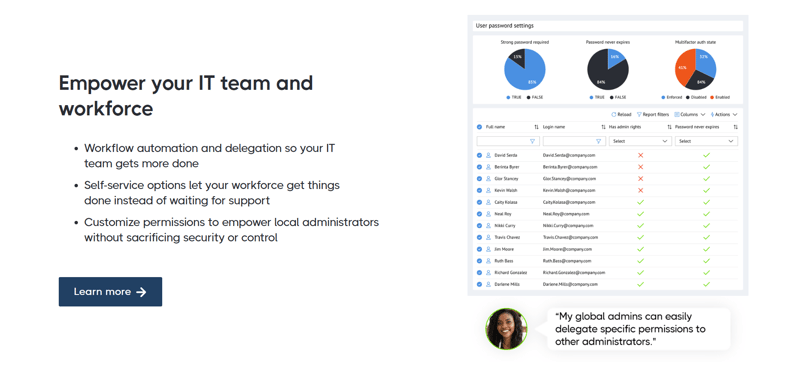Click the Report filters button

[x=653, y=115]
